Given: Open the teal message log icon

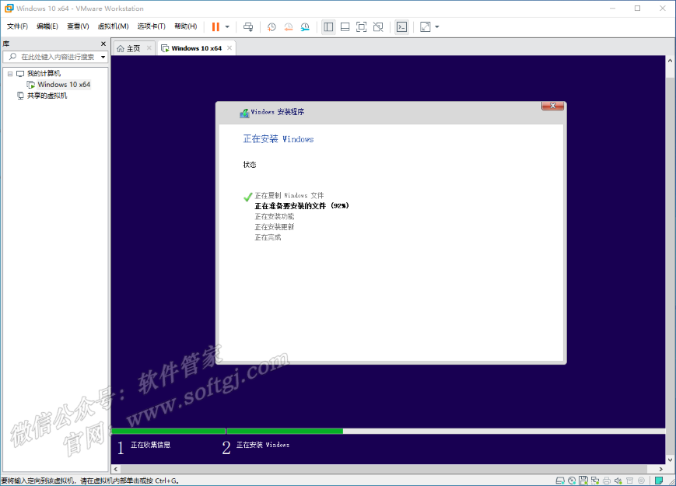Looking at the screenshot, I should [659, 480].
